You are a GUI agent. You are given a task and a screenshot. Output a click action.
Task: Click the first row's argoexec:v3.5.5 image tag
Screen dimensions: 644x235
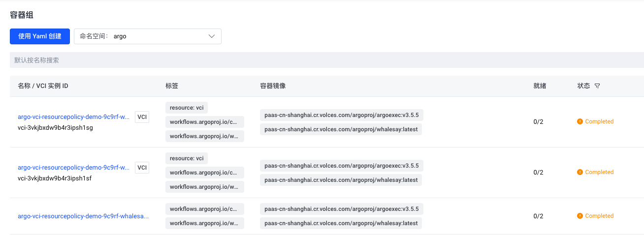tap(341, 115)
